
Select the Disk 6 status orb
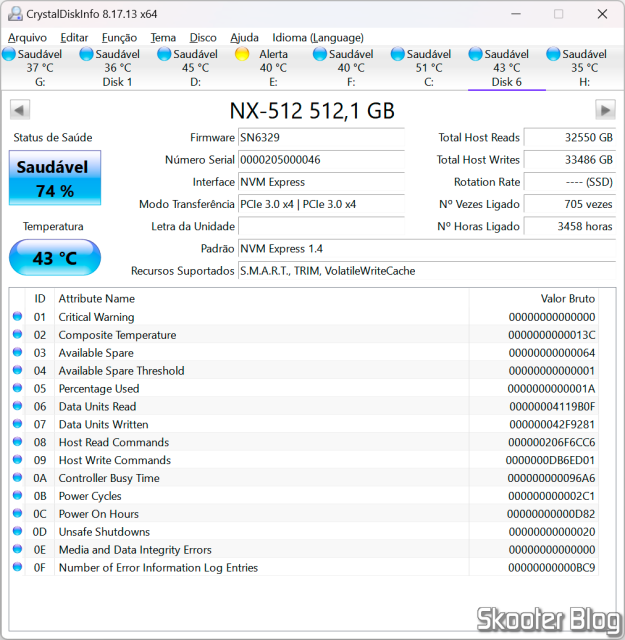pos(476,54)
